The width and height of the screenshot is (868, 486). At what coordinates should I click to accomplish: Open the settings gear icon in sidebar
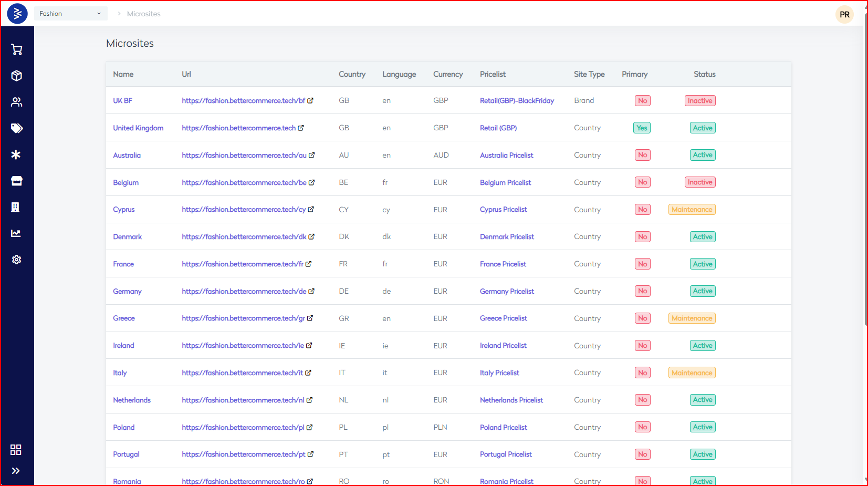click(17, 260)
